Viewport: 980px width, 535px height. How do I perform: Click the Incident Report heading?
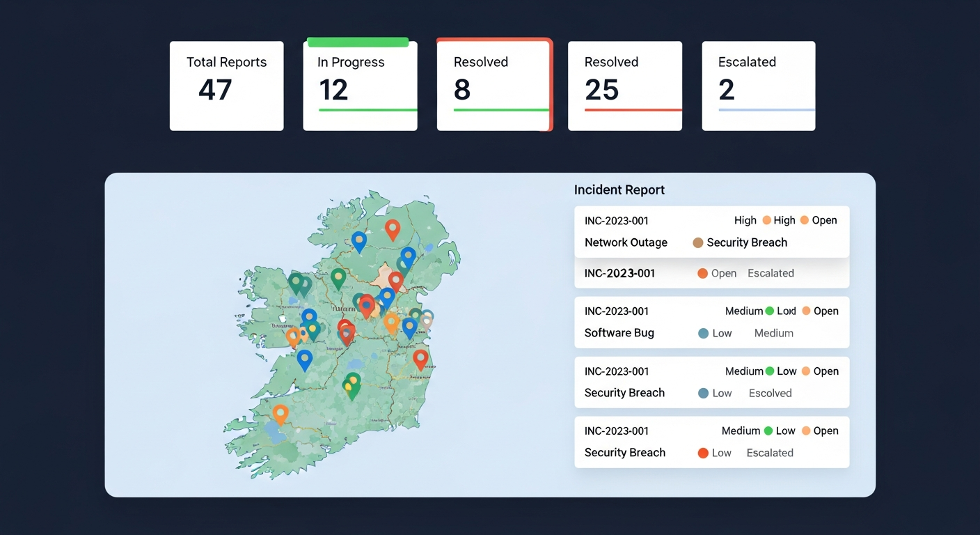point(619,189)
